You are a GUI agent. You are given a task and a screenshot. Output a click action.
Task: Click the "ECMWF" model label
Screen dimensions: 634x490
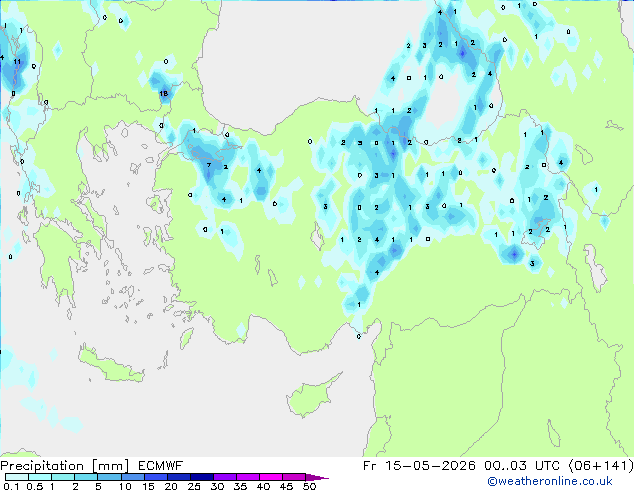click(161, 466)
